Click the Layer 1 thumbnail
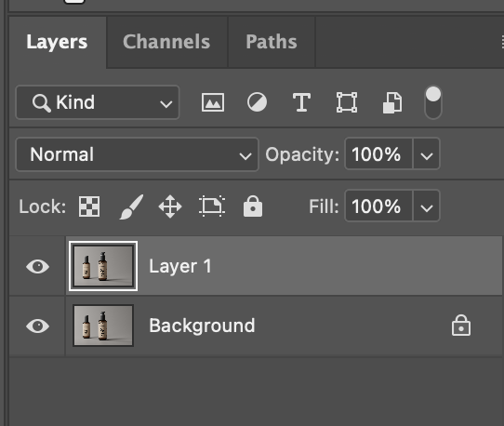This screenshot has width=504, height=426. click(x=103, y=266)
